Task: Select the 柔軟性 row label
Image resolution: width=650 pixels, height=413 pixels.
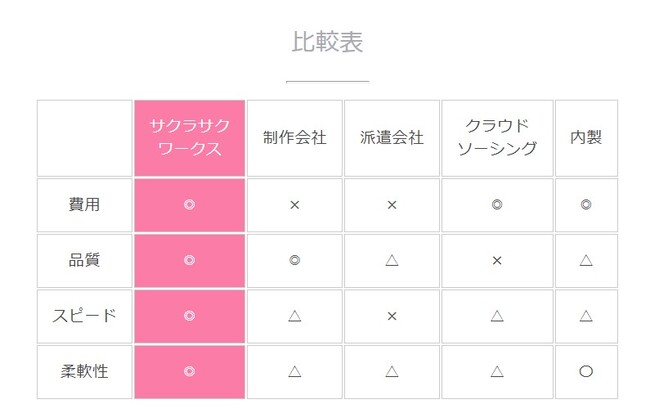Action: 84,371
